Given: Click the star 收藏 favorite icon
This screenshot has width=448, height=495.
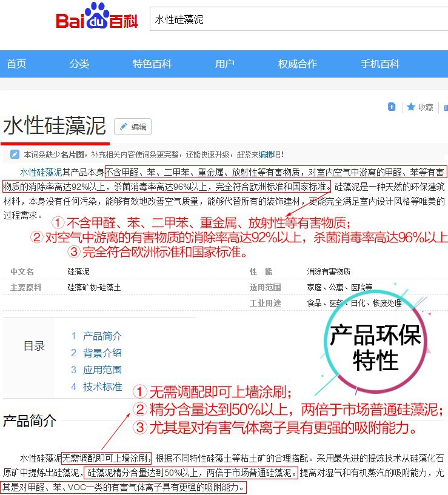Looking at the screenshot, I should click(x=411, y=107).
